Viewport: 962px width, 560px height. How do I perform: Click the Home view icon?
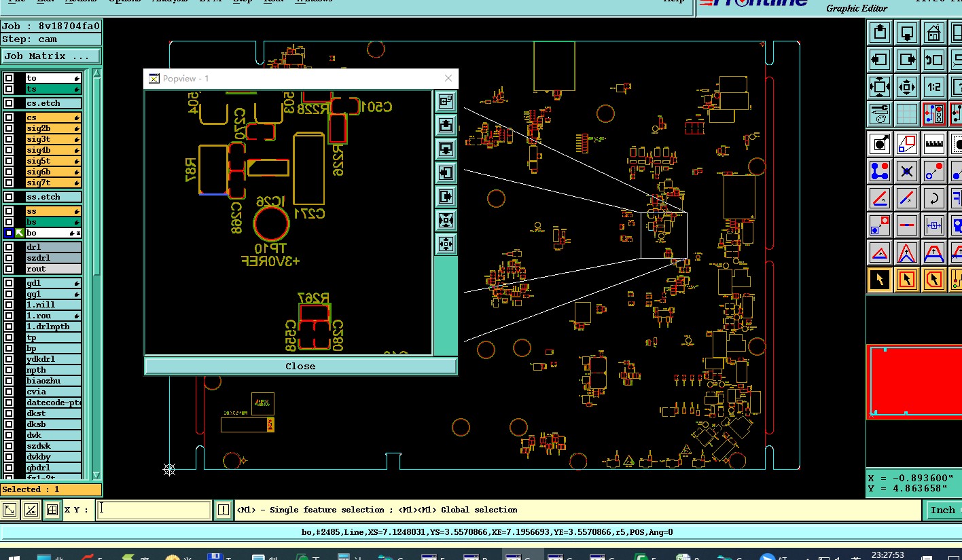pos(934,32)
